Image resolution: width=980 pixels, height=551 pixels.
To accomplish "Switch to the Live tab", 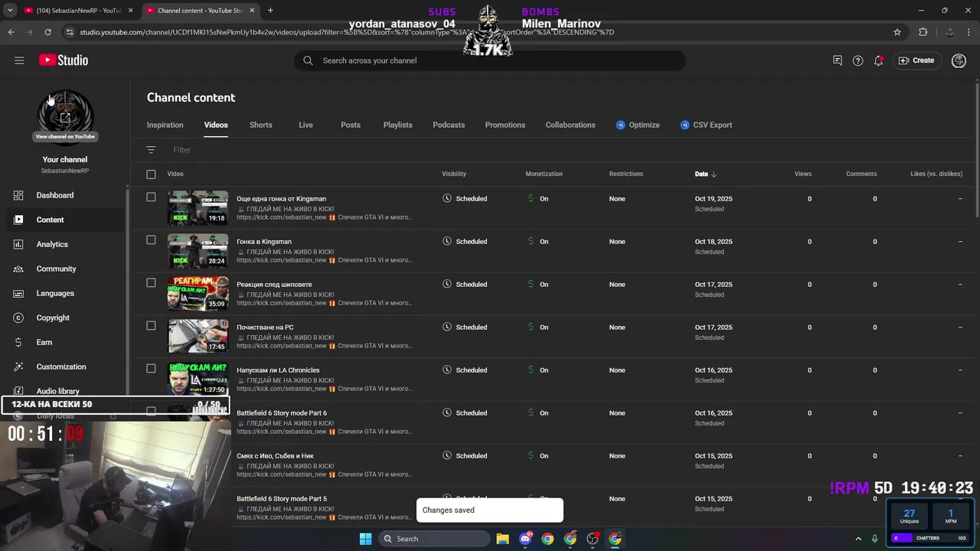I will (305, 125).
